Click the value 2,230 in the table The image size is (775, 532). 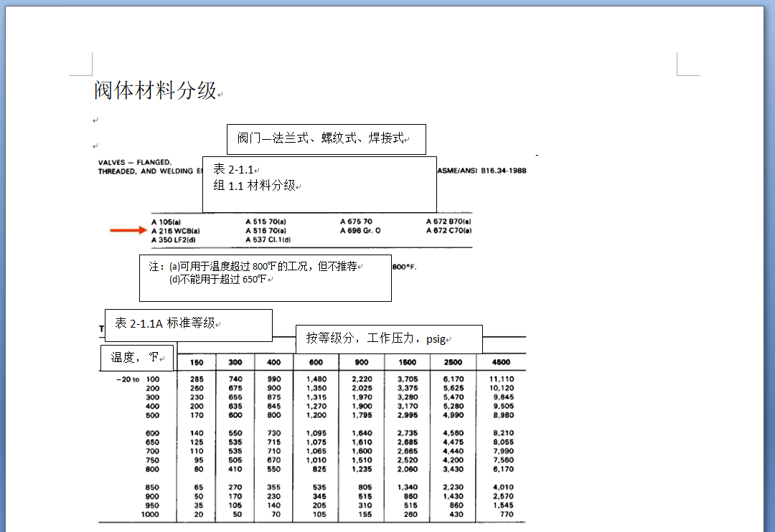(454, 488)
